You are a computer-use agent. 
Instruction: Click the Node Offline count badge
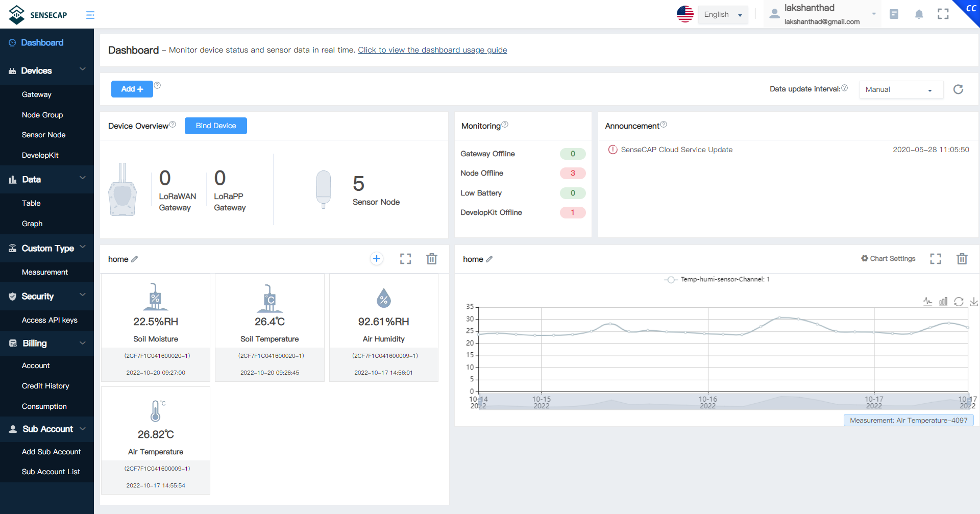pos(573,173)
